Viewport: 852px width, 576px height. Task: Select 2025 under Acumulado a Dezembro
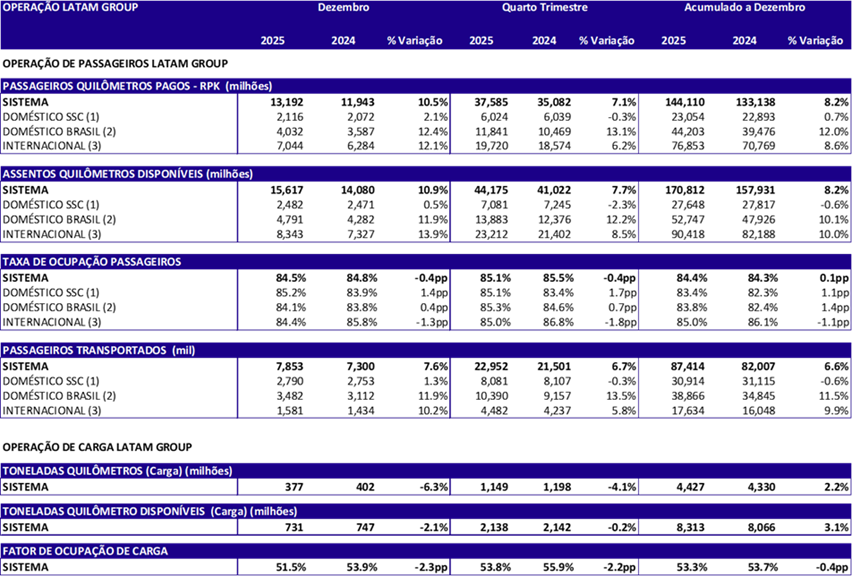coord(673,41)
